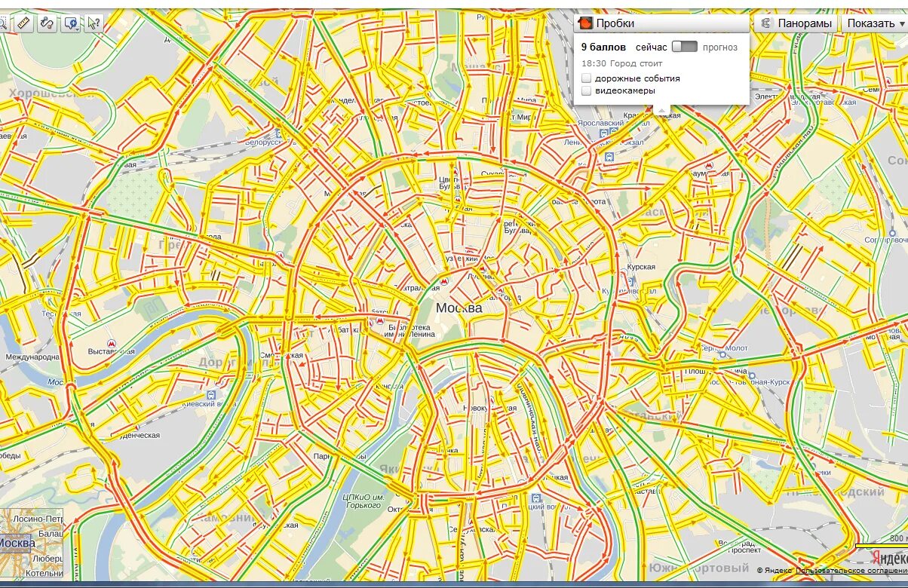Enable the видеокамеры checkbox

coord(587,90)
